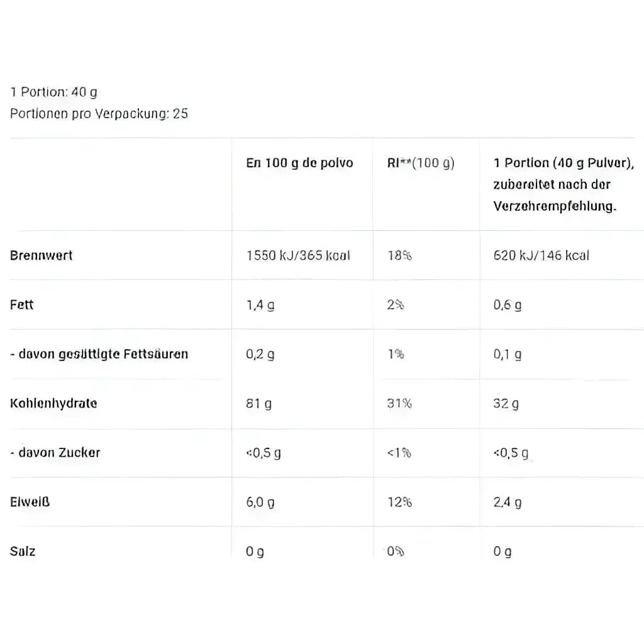Click the '81 g' carbohydrate value
The height and width of the screenshot is (644, 644).
[259, 403]
